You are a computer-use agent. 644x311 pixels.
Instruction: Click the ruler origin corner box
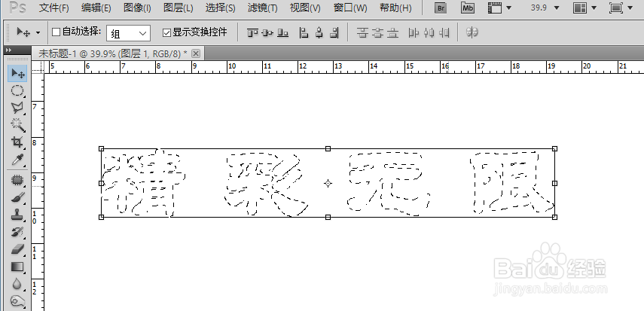click(38, 67)
